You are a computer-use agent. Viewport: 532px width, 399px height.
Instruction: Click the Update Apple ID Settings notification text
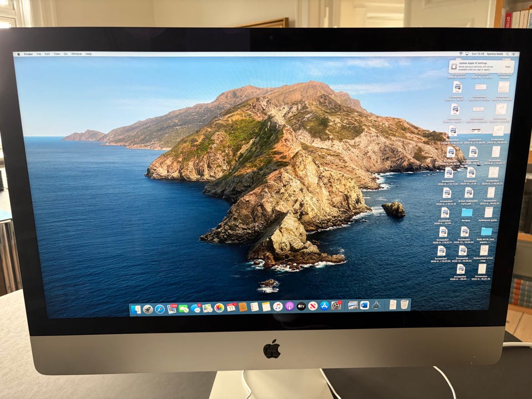[x=473, y=63]
